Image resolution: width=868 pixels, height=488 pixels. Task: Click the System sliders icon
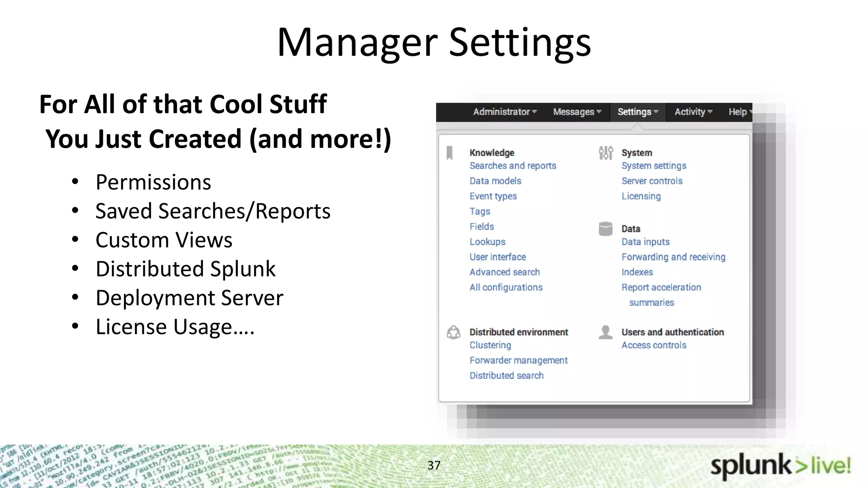pyautogui.click(x=606, y=152)
